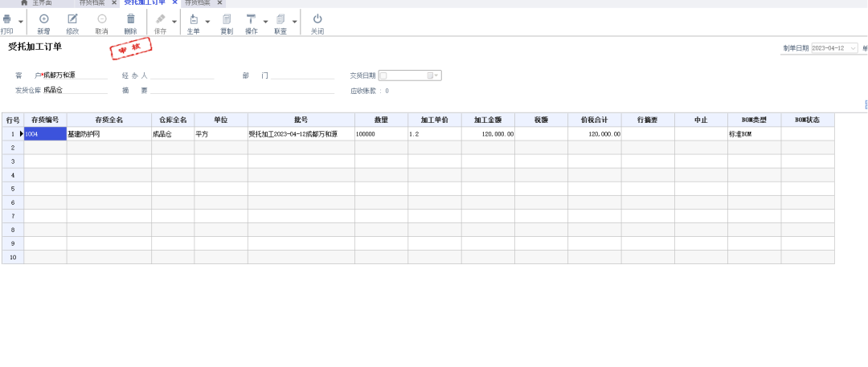Open the 交货日期 calendar dropdown
The width and height of the screenshot is (868, 367).
tap(433, 75)
